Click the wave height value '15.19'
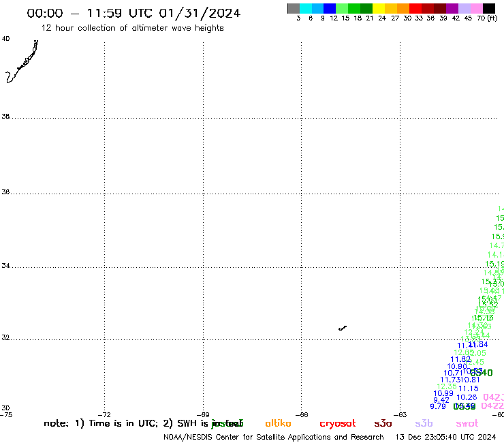 pos(494,264)
